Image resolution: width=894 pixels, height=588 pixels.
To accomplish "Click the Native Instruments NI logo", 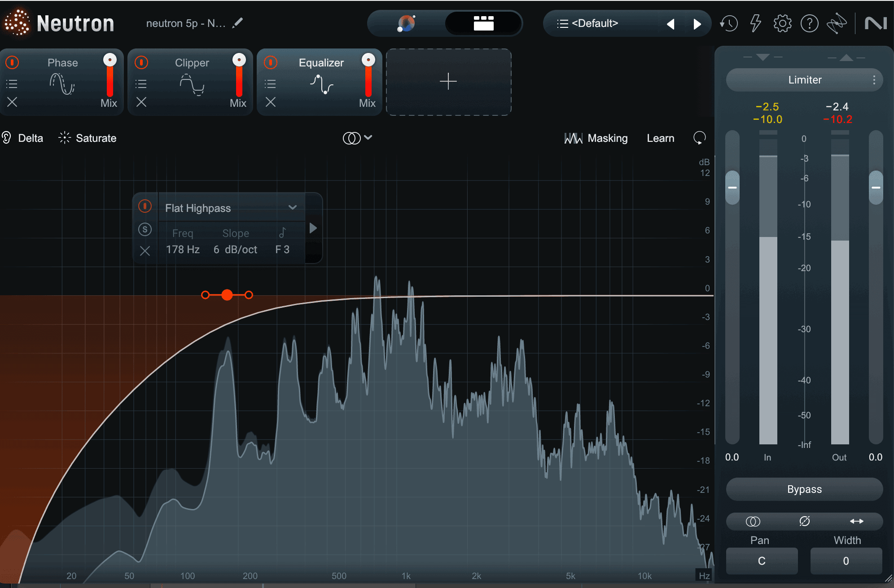I will [876, 23].
